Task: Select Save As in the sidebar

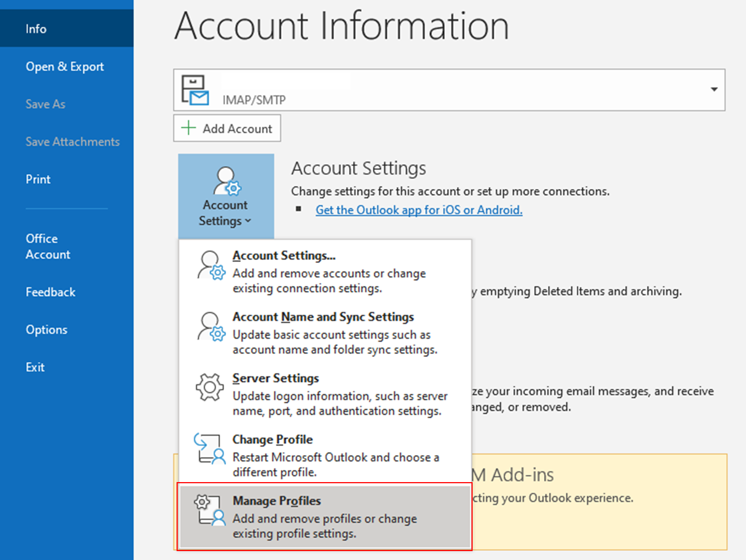Action: 45,104
